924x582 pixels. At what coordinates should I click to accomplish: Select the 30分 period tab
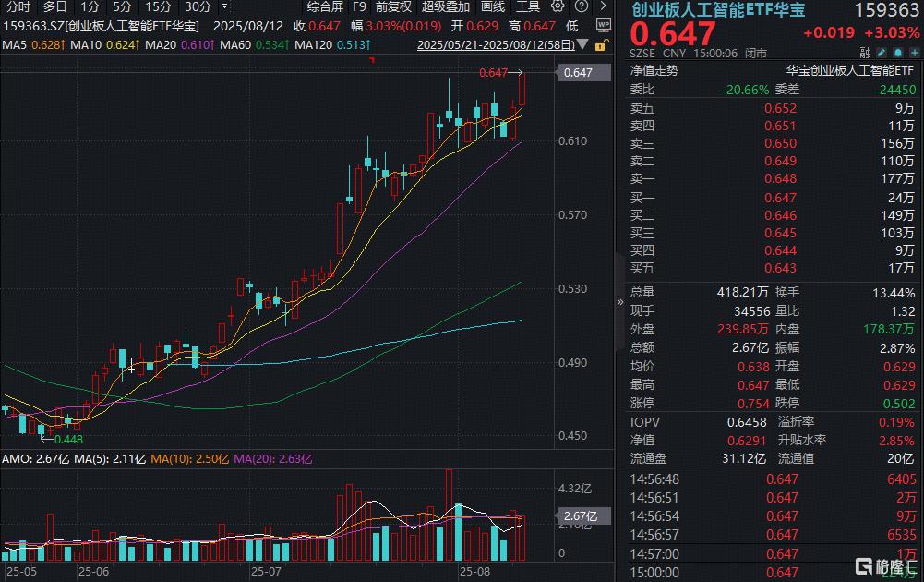[x=198, y=7]
